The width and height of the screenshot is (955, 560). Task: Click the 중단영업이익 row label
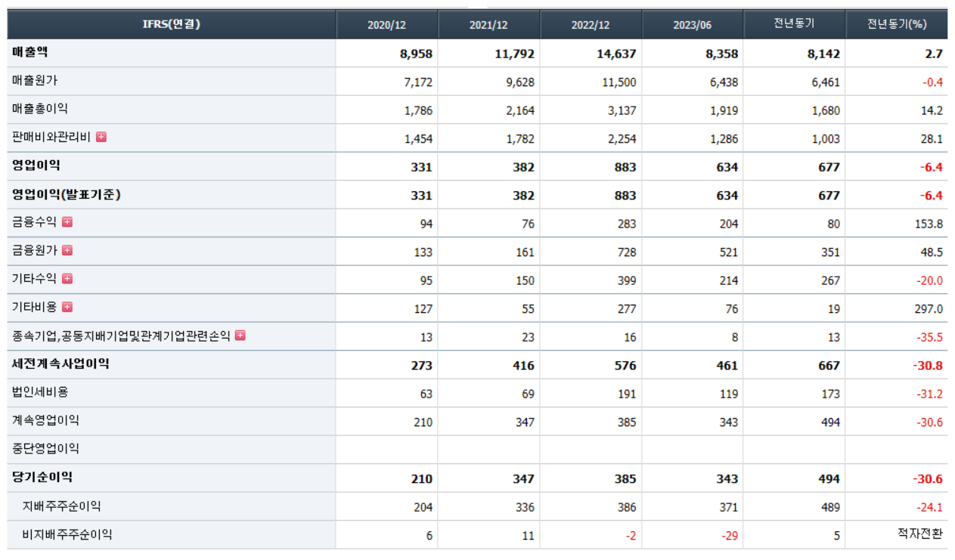pyautogui.click(x=45, y=449)
